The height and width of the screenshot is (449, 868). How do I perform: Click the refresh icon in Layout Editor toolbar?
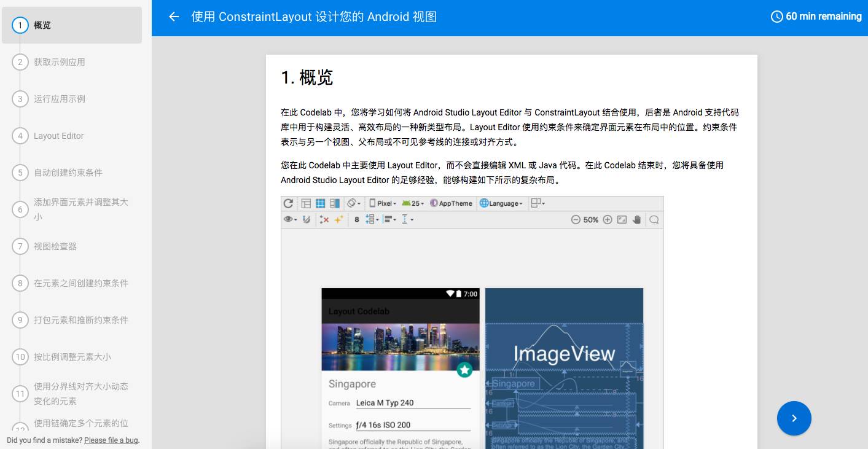click(x=288, y=203)
